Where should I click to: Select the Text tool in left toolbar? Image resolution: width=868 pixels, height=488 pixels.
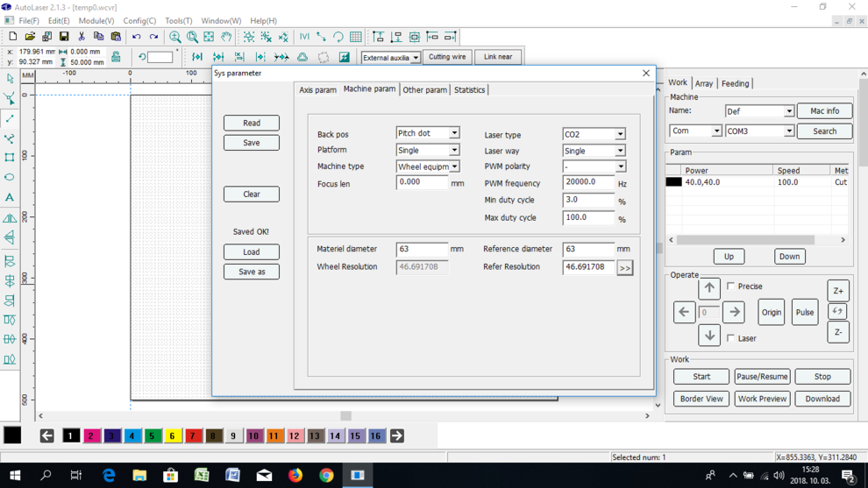(10, 198)
